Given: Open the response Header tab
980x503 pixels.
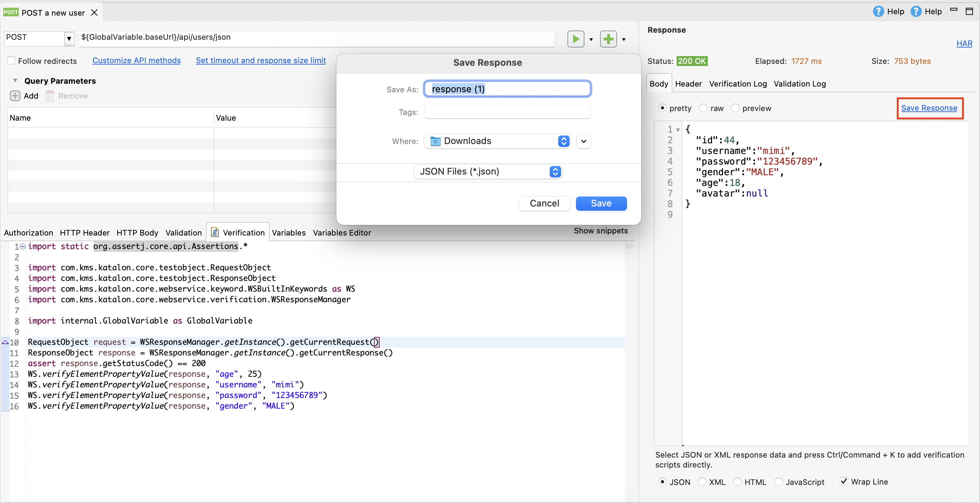Looking at the screenshot, I should pyautogui.click(x=688, y=84).
